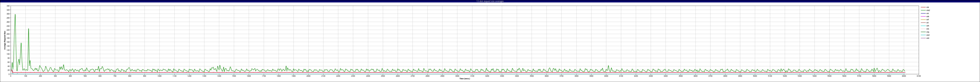
Task: Click the Time axis tick label 6100
Action: tap(919, 76)
